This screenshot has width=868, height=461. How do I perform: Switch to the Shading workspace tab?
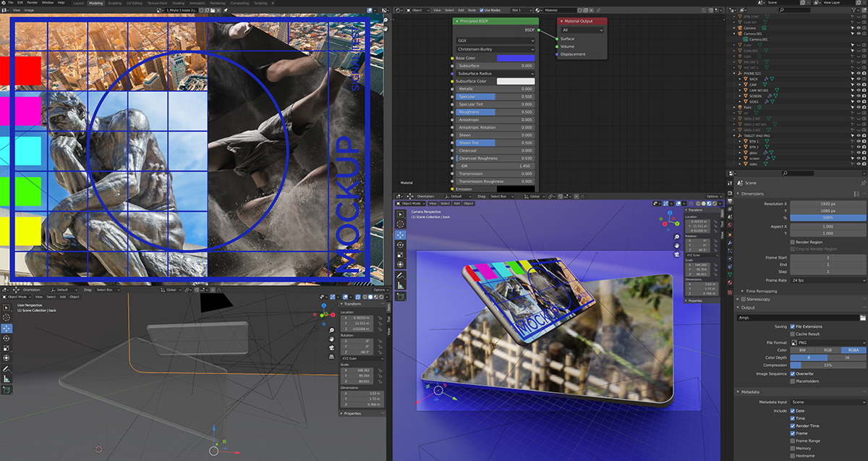coord(178,3)
